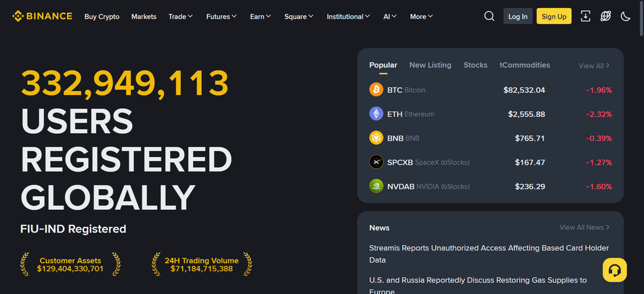Click BTC change -1.96%
The width and height of the screenshot is (644, 294).
[x=599, y=90]
